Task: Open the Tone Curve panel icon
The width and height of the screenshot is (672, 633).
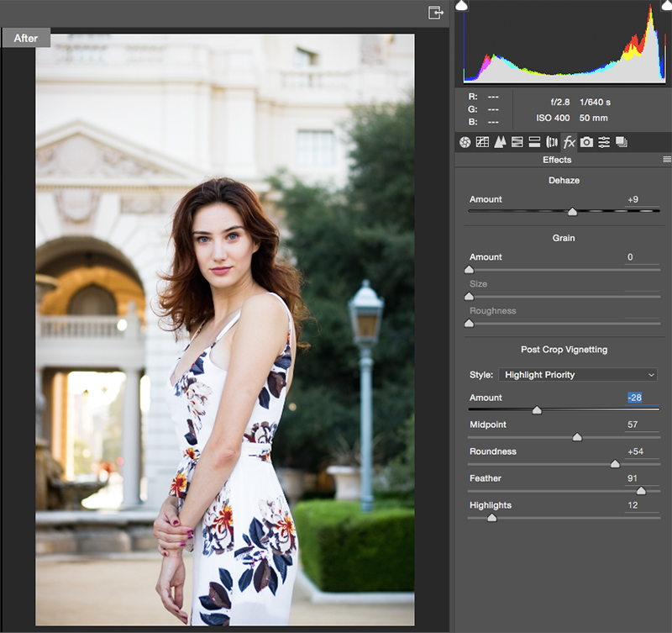Action: [482, 142]
